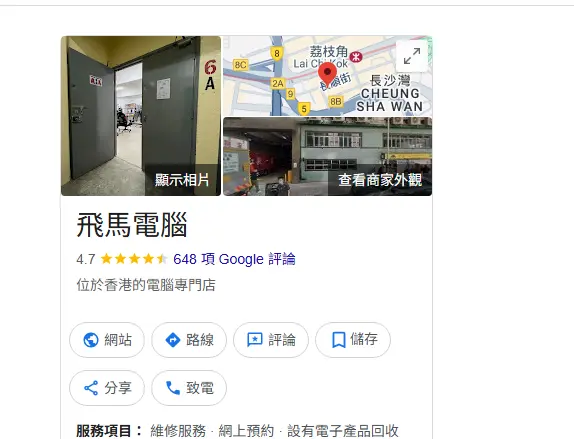Screen dimensions: 574x439
Task: Click the share icon for 分享
Action: point(91,388)
